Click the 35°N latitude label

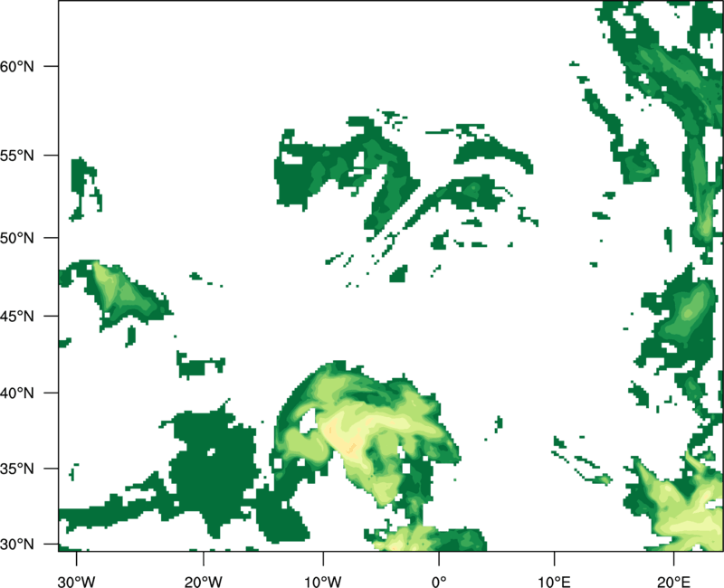coord(17,469)
